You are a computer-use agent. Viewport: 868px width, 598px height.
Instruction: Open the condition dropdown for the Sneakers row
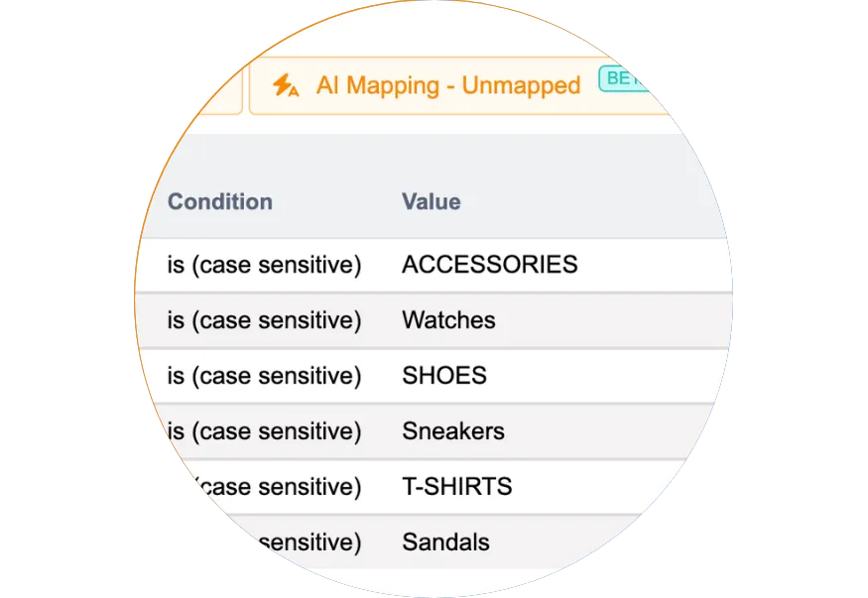point(264,431)
